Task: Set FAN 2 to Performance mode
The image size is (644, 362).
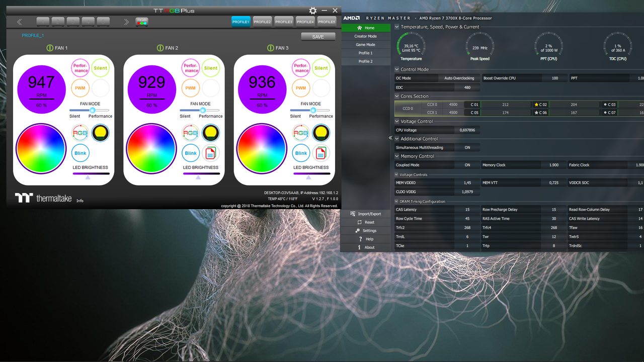Action: [191, 68]
